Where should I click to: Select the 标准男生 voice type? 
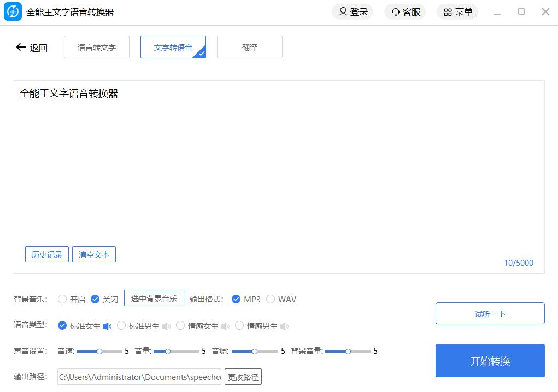(121, 326)
